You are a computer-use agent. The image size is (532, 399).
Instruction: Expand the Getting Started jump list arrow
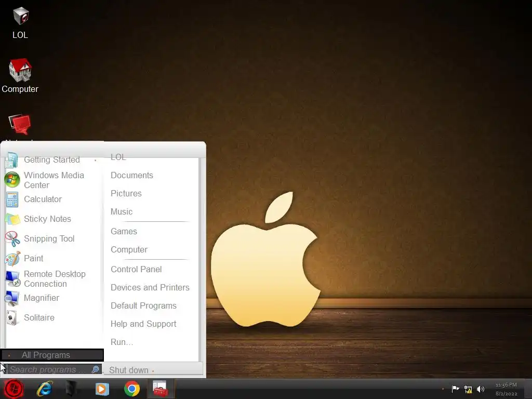pos(96,160)
